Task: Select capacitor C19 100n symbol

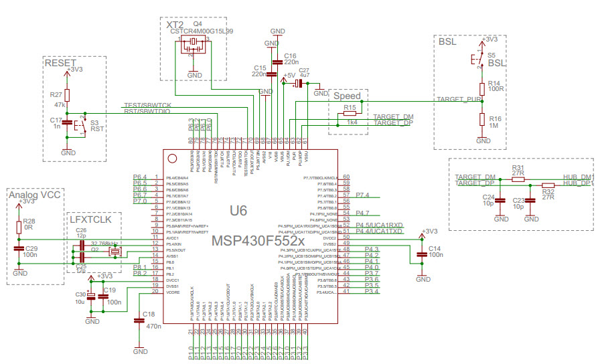Action: (103, 296)
